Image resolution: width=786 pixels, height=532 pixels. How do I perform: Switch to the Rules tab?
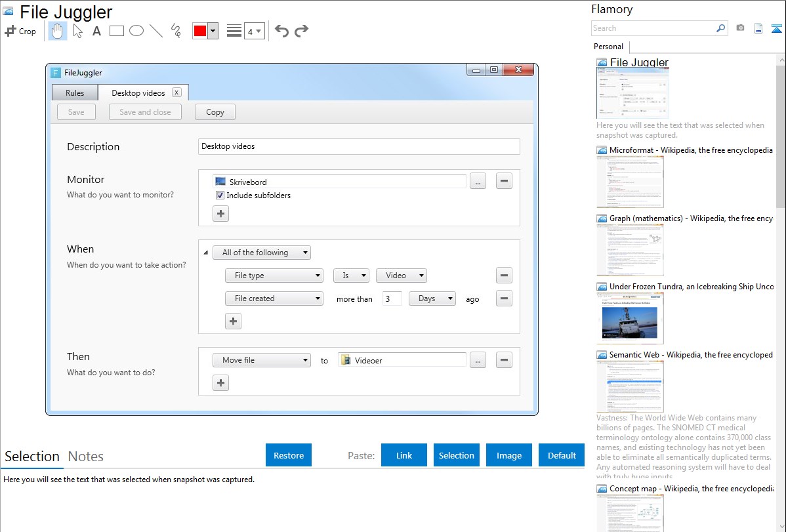click(75, 93)
